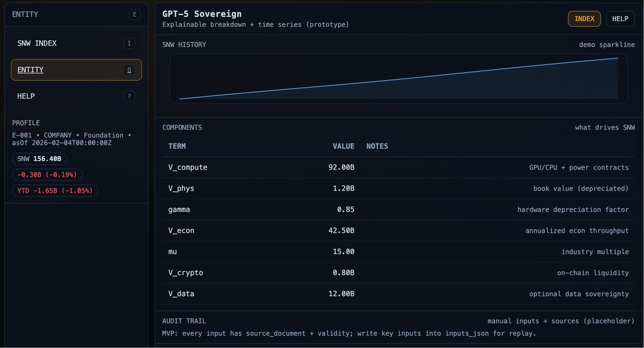Select the mu term cell
The height and width of the screenshot is (348, 644).
(x=173, y=251)
